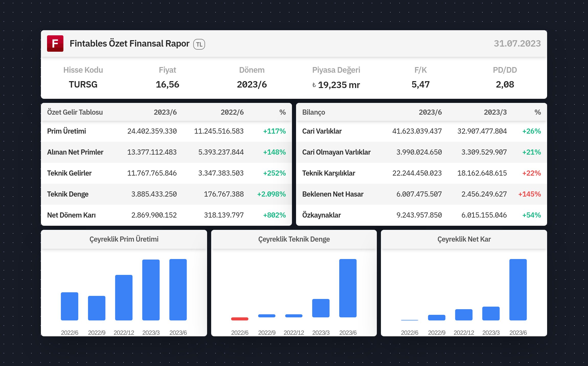Image resolution: width=588 pixels, height=366 pixels.
Task: Click the red Fintables F logo
Action: [55, 44]
